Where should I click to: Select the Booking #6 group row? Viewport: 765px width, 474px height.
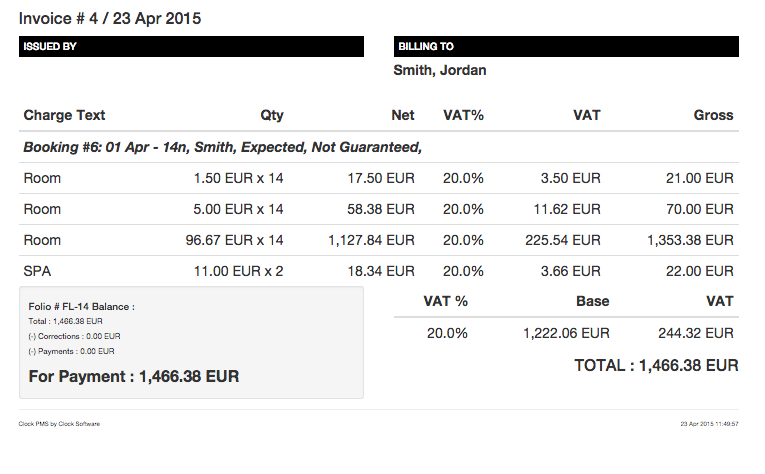tap(379, 147)
